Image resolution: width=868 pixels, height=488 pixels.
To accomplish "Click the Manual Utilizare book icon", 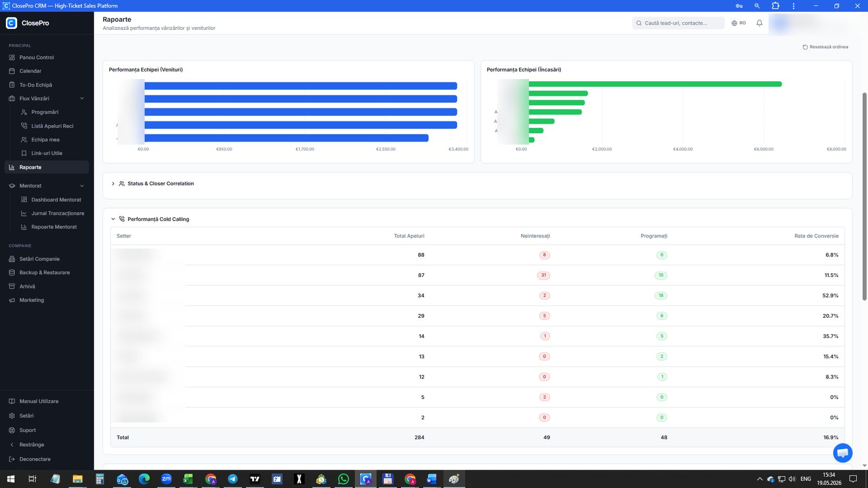I will tap(12, 401).
